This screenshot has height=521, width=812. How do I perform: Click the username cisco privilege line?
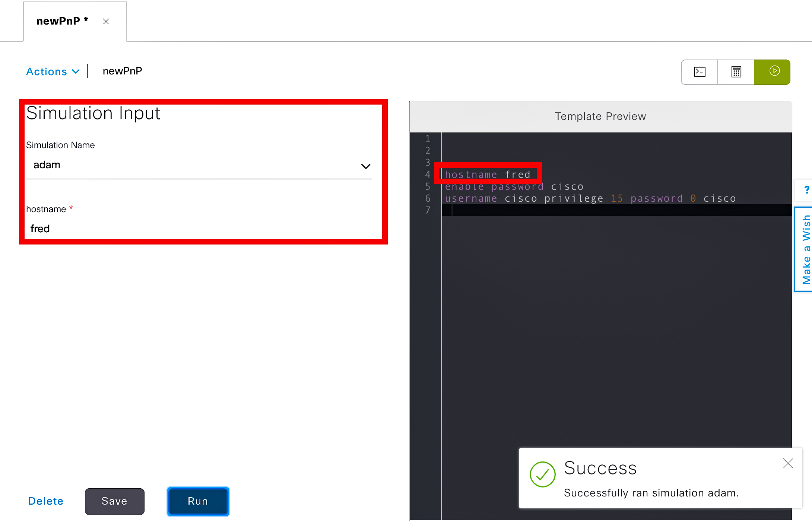(x=590, y=198)
